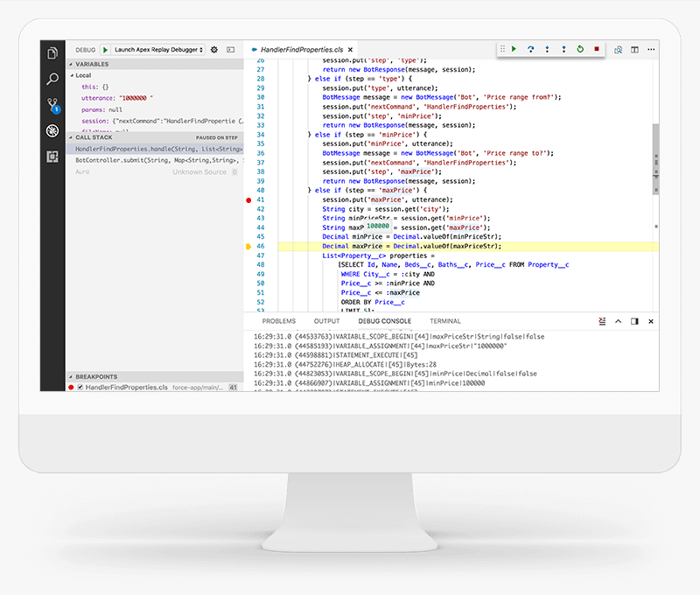This screenshot has height=595, width=700.
Task: Open the Debug view icon
Action: [x=52, y=130]
